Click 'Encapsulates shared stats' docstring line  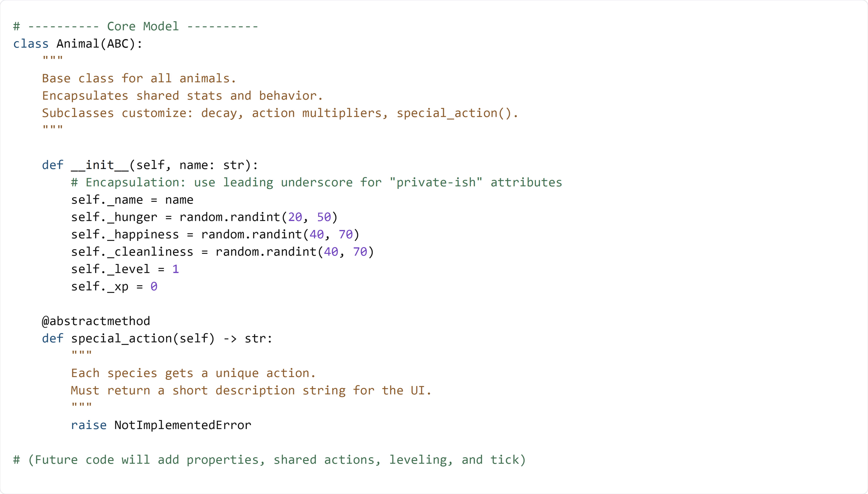(182, 96)
